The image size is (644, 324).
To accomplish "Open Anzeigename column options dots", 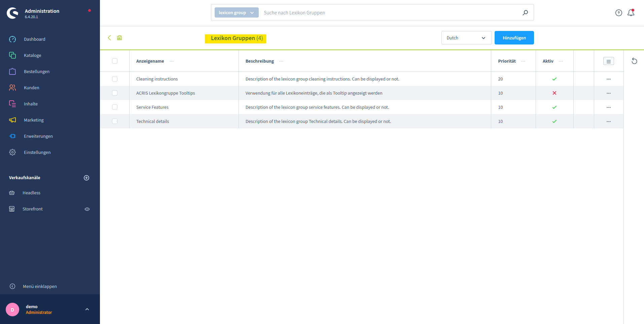I will [x=172, y=61].
